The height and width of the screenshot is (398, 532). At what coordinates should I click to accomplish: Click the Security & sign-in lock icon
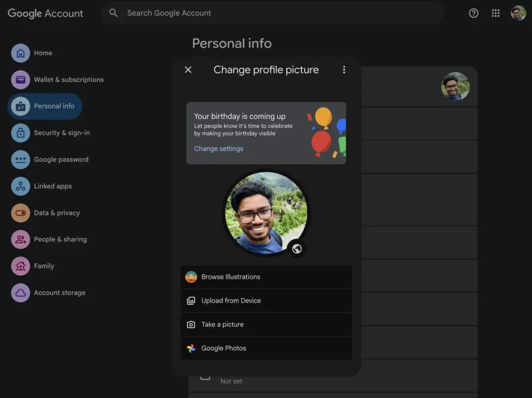click(20, 132)
